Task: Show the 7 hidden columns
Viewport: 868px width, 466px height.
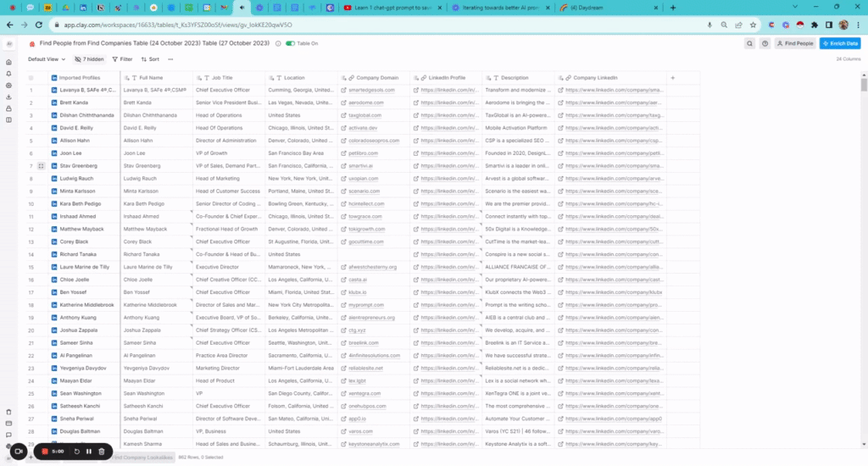Action: [x=89, y=59]
